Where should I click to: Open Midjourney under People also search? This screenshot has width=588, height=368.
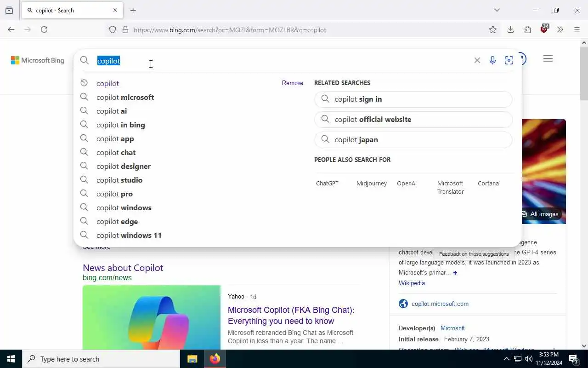[372, 183]
